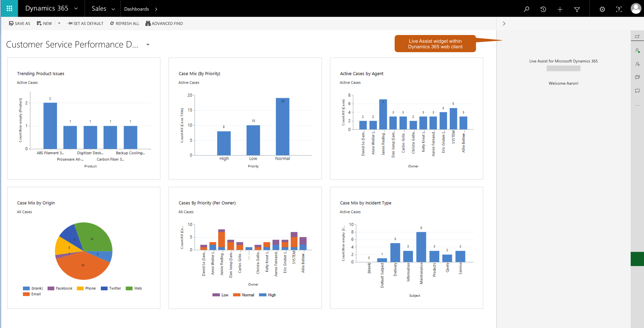This screenshot has height=328, width=644.
Task: Click the Delivery bar showing 5
Action: coord(395,253)
